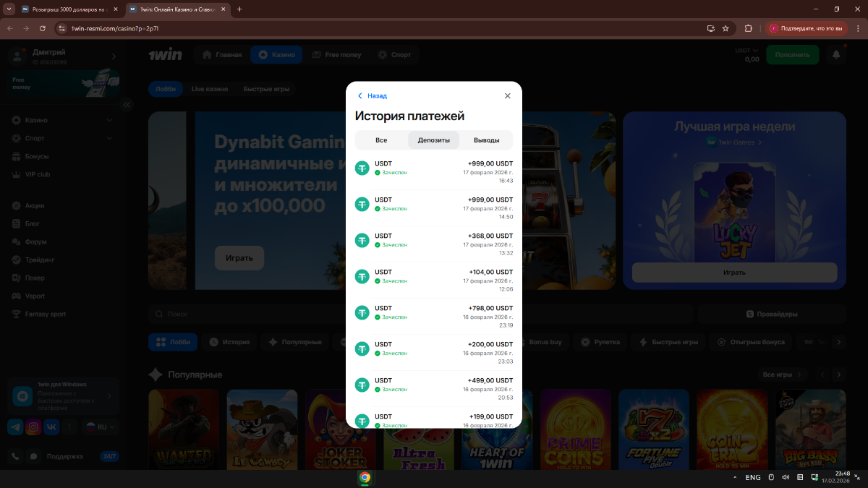Open the VK social icon
Image resolution: width=868 pixels, height=488 pixels.
pyautogui.click(x=52, y=427)
